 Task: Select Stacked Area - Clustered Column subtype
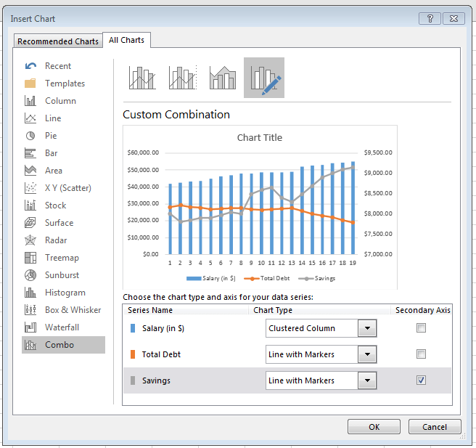click(223, 78)
